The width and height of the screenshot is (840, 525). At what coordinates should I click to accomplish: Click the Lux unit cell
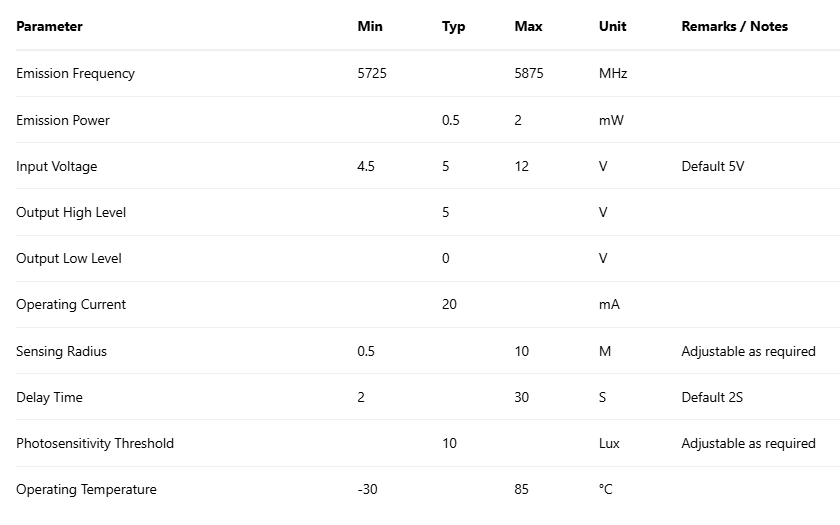(609, 443)
